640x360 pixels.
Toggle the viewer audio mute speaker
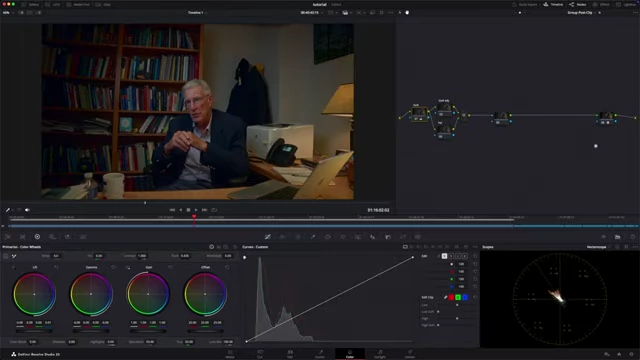(x=27, y=210)
